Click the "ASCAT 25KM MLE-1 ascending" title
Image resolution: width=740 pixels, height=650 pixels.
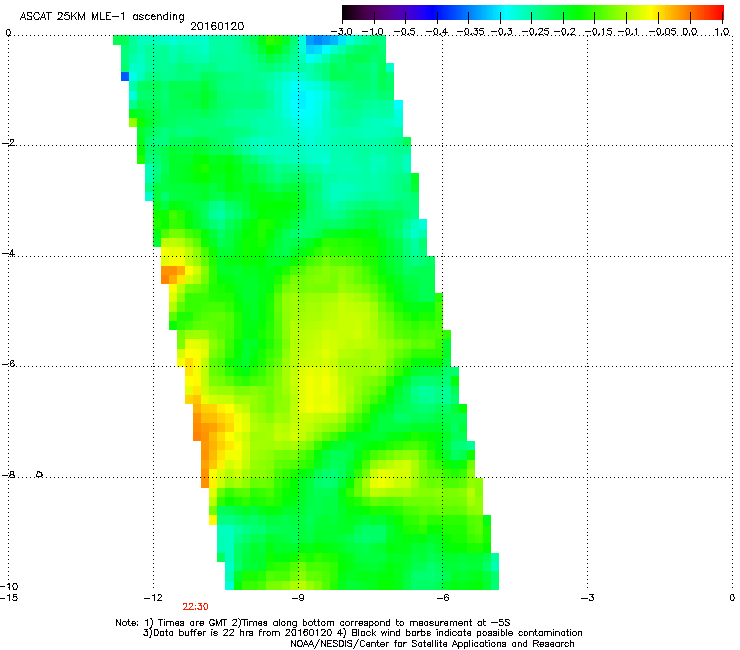(101, 16)
